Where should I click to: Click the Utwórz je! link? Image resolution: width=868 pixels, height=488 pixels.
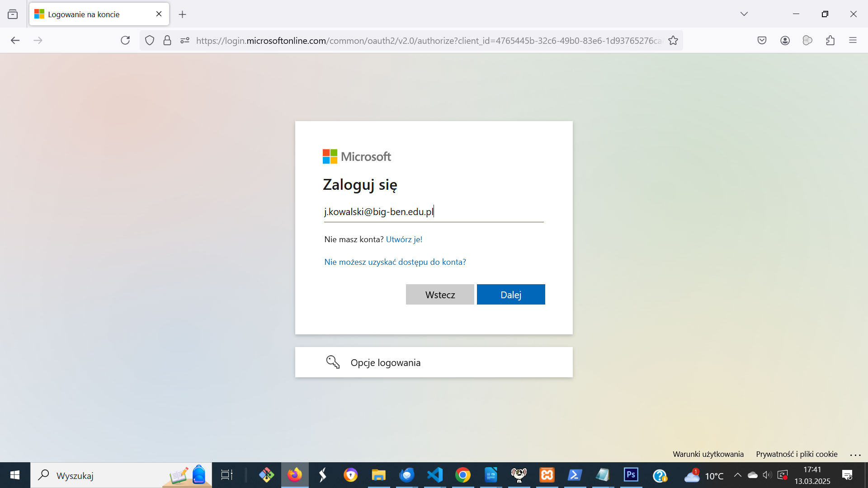pos(404,239)
